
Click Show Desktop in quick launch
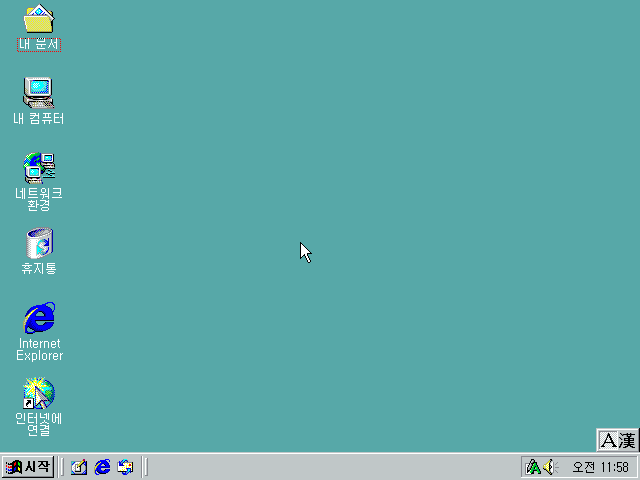[79, 467]
